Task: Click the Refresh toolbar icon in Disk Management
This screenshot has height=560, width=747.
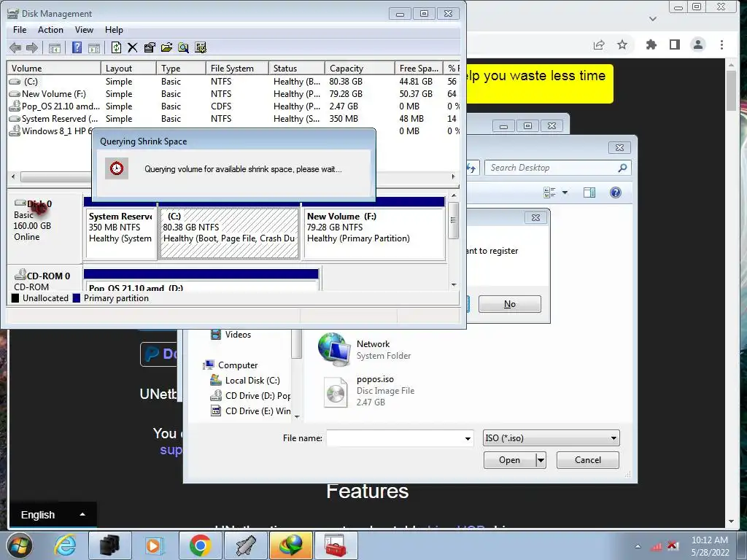Action: point(116,47)
